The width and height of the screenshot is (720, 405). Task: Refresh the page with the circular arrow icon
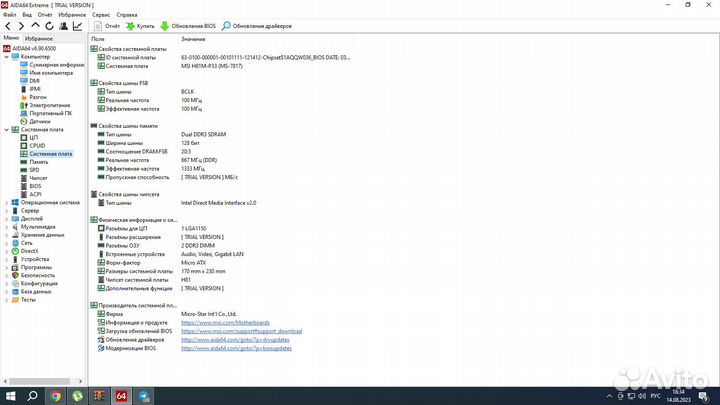coord(49,26)
